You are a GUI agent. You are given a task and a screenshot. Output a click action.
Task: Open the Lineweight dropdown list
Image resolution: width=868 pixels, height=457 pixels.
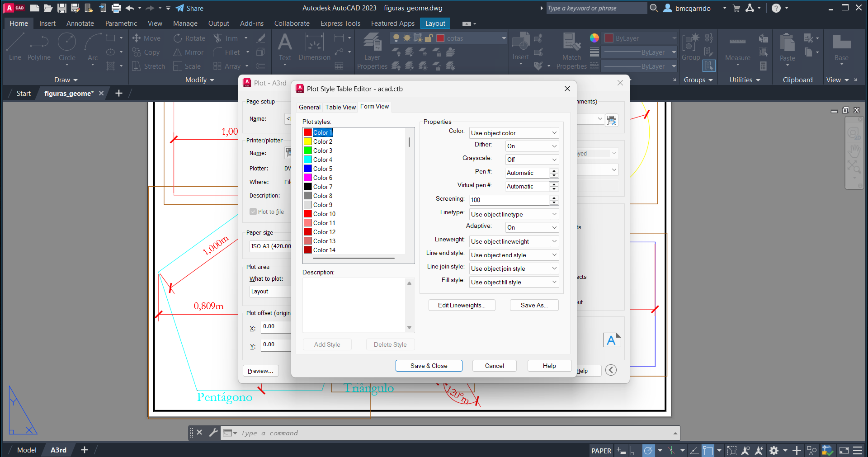click(x=514, y=241)
